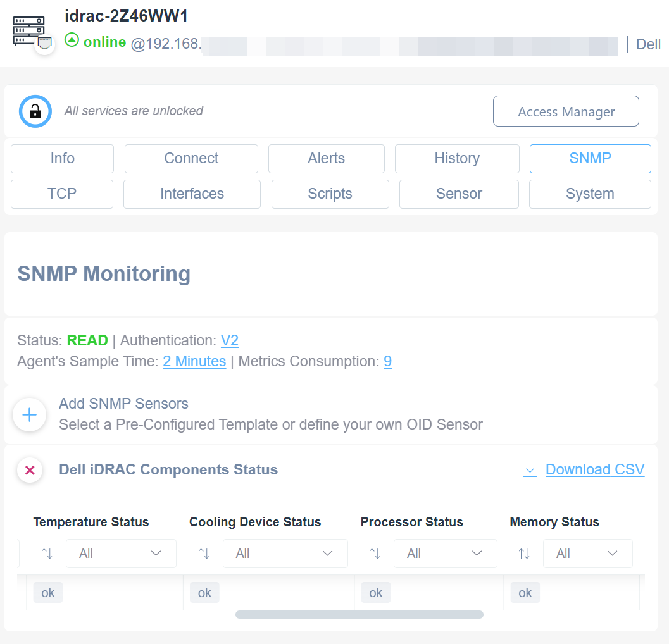
Task: Click the online status text
Action: point(104,42)
